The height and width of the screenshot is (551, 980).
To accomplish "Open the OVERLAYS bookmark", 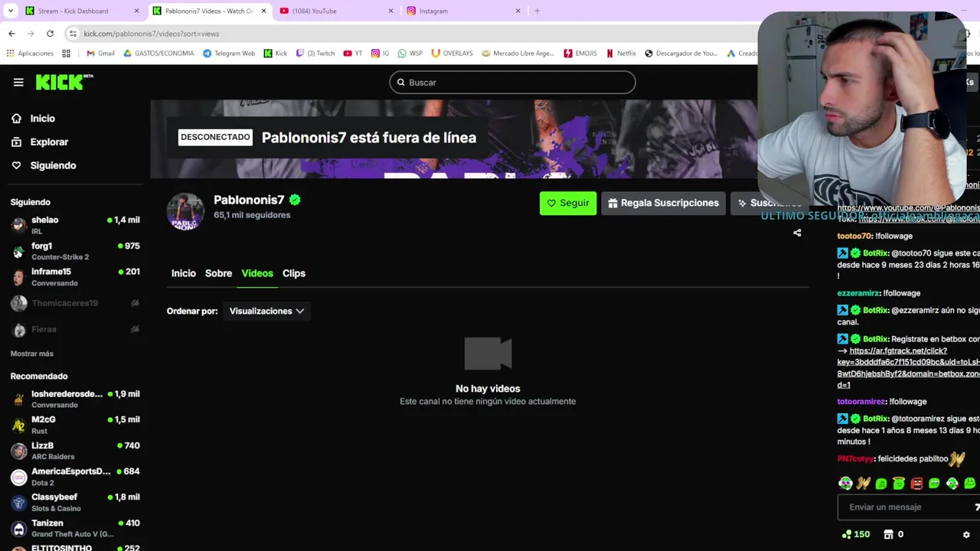I will pos(452,54).
